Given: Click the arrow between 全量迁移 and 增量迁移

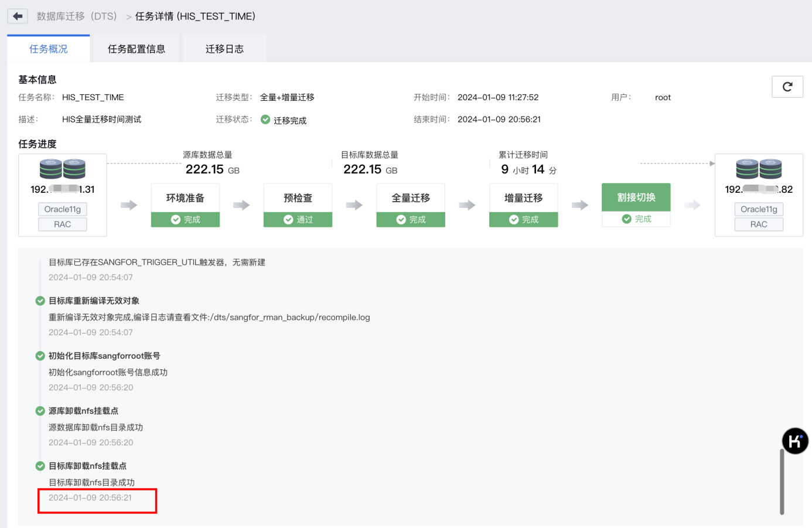Looking at the screenshot, I should 467,205.
